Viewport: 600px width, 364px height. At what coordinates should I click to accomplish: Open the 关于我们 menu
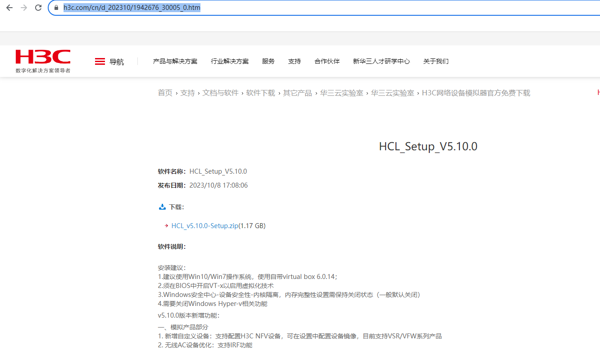pyautogui.click(x=436, y=61)
